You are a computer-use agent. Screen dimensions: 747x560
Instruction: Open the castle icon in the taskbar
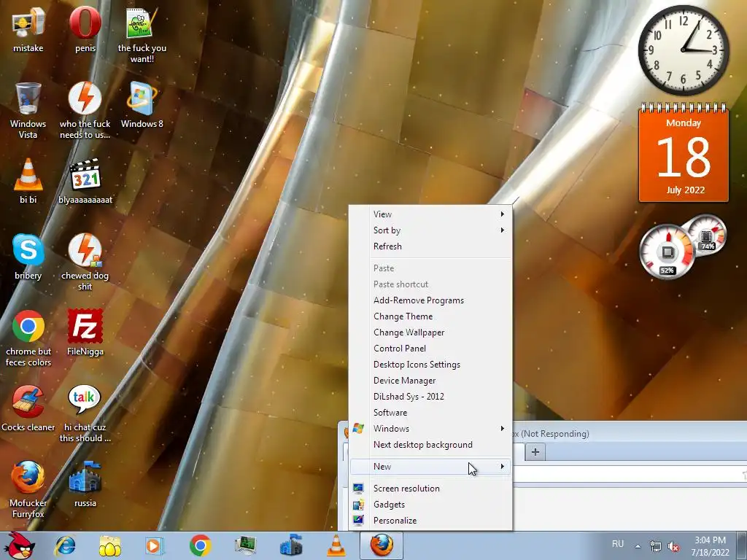point(291,545)
